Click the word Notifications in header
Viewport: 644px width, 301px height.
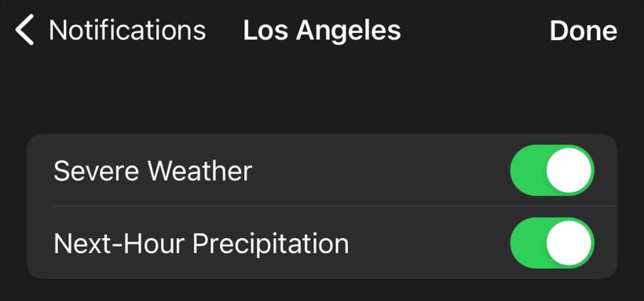pos(127,31)
